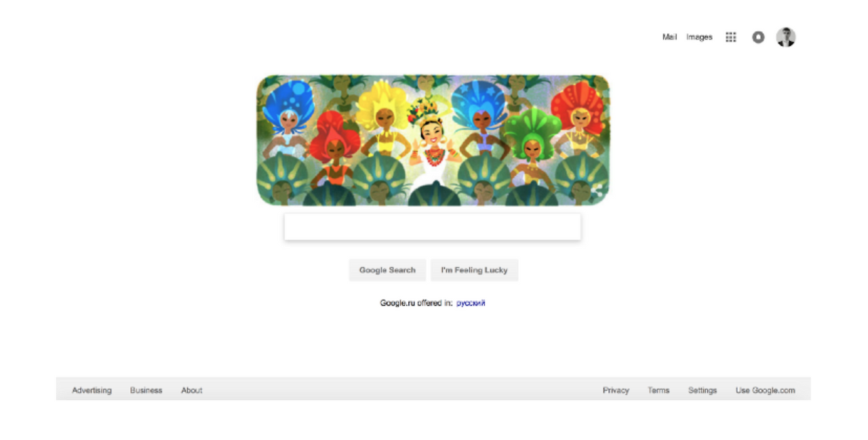Open the Settings footer menu
This screenshot has width=868, height=440.
[x=703, y=391]
